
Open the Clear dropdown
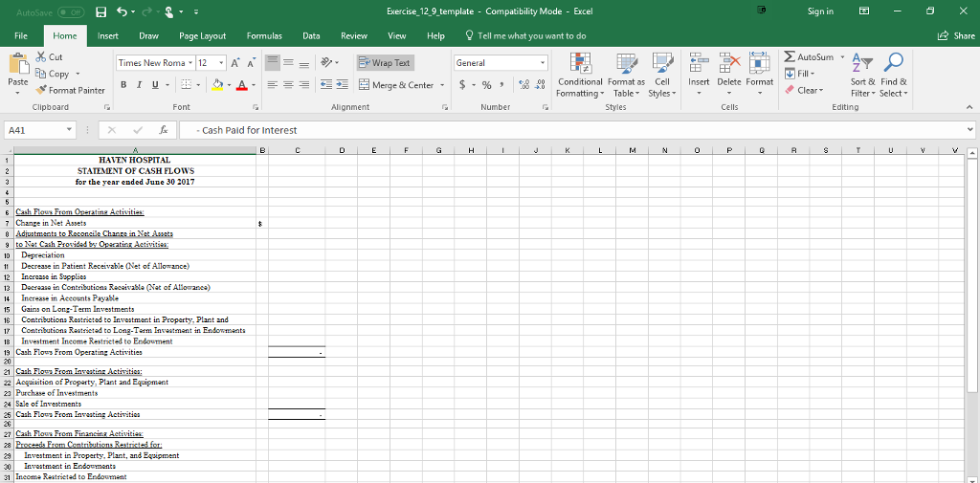point(806,91)
